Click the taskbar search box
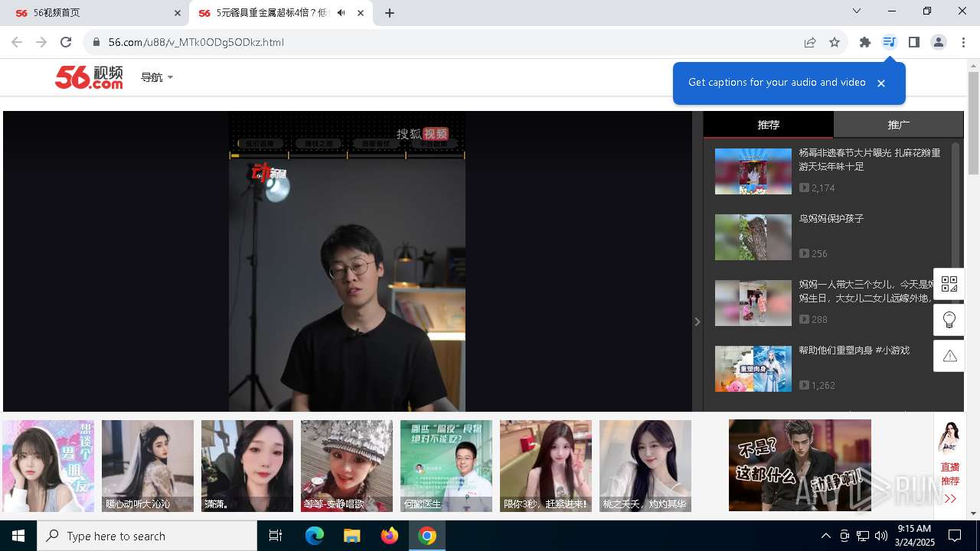 [147, 536]
